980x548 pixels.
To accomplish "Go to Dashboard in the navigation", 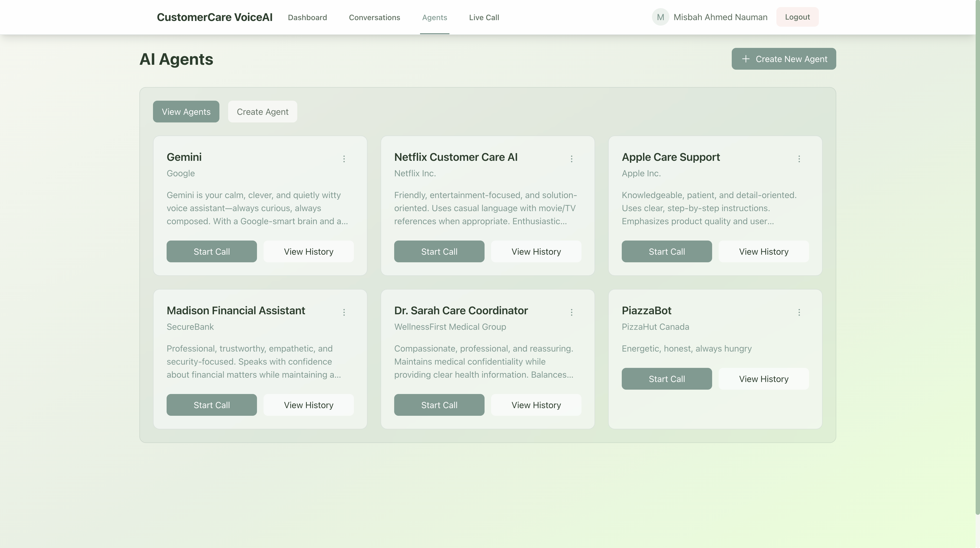I will tap(307, 17).
